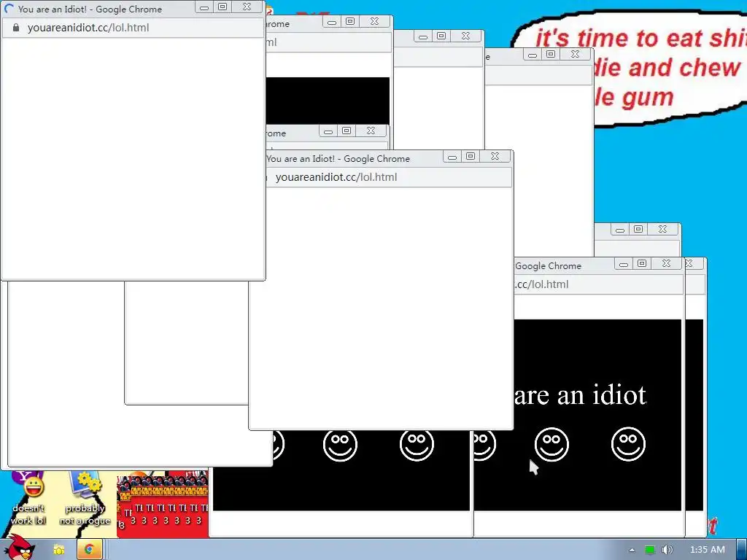Click the "are an idiot" page text

[580, 394]
